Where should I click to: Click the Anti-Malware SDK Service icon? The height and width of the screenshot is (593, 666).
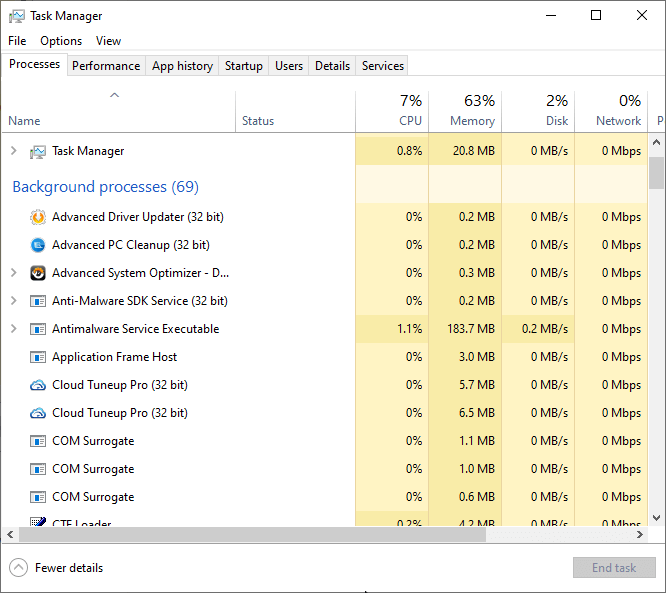tap(38, 301)
